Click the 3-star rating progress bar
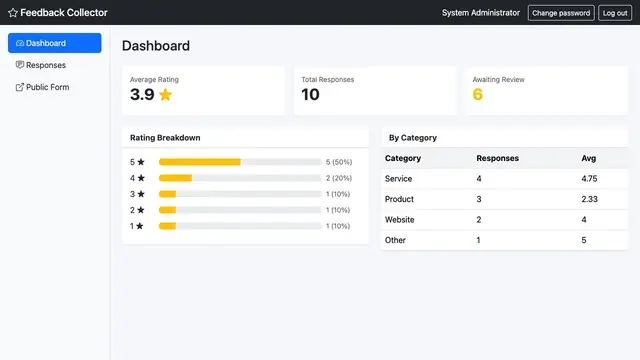Screen dimensions: 640x360 [x=240, y=194]
